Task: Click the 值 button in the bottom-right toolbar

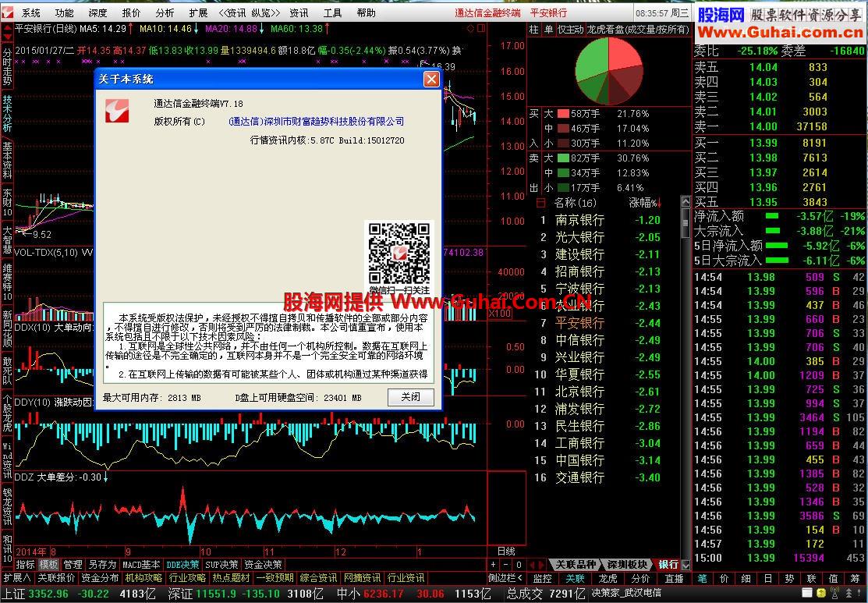Action: click(833, 579)
